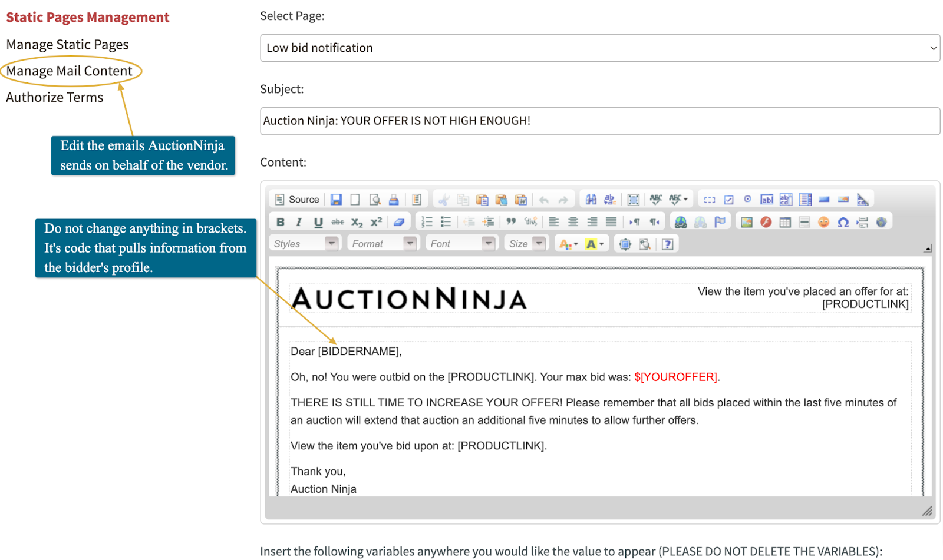Insert a Textarea form element

786,200
